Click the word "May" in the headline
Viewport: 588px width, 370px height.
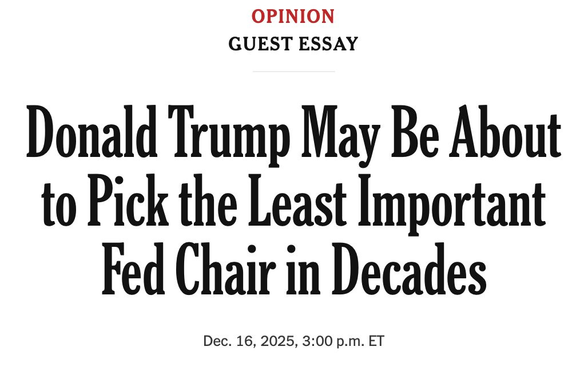pyautogui.click(x=340, y=136)
